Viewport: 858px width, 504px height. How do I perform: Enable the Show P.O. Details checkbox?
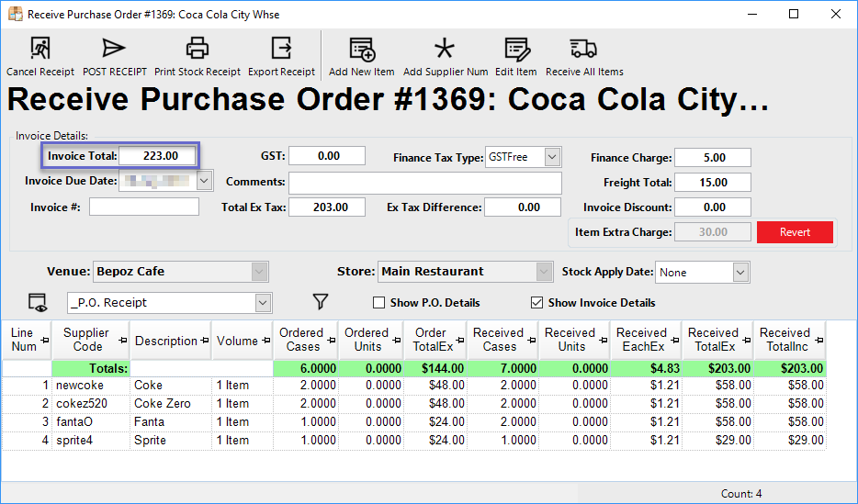[378, 303]
